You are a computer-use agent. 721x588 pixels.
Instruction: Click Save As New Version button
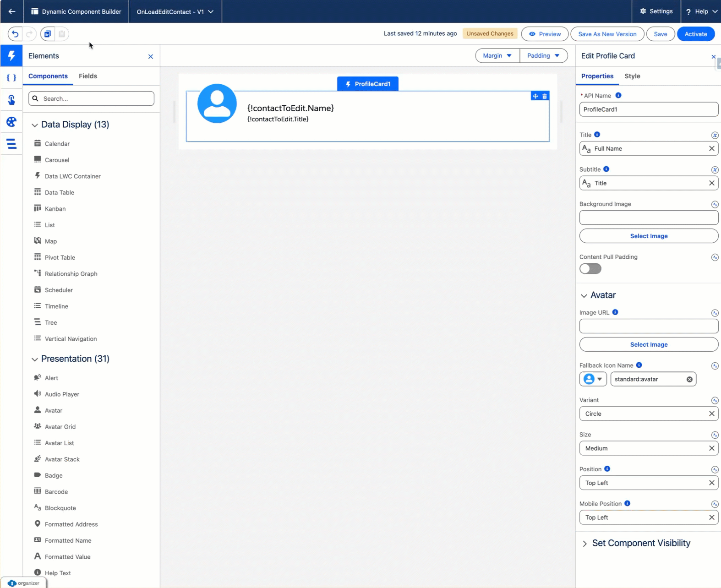click(x=607, y=34)
